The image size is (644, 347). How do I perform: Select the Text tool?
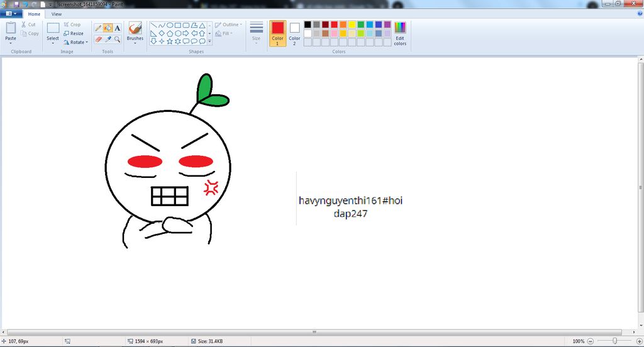pos(118,28)
